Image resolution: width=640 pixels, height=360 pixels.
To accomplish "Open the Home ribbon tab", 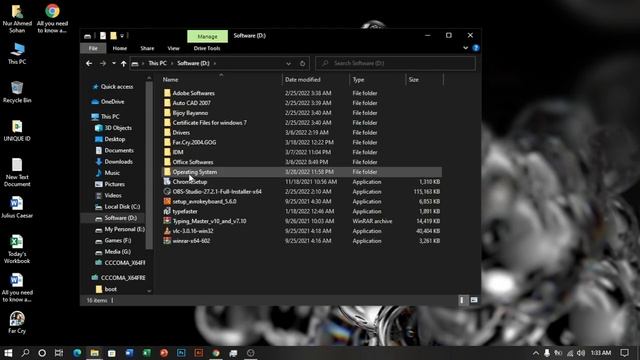I will pyautogui.click(x=120, y=48).
